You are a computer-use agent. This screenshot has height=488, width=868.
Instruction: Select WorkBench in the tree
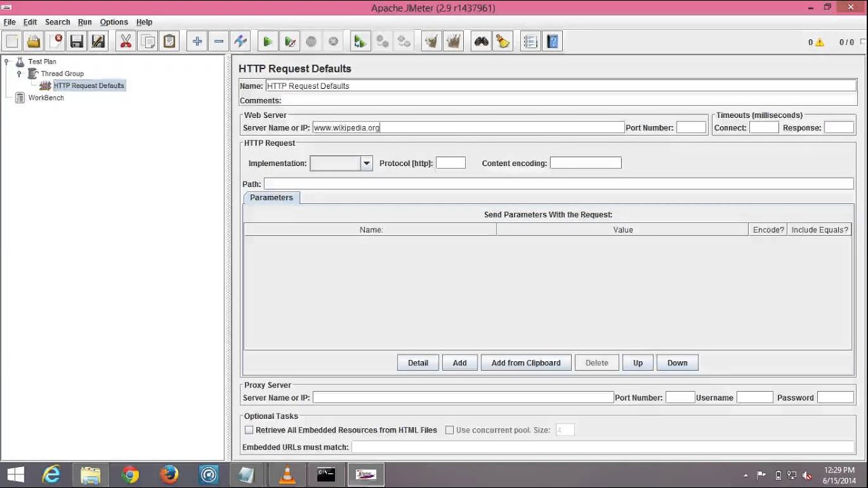(x=46, y=98)
